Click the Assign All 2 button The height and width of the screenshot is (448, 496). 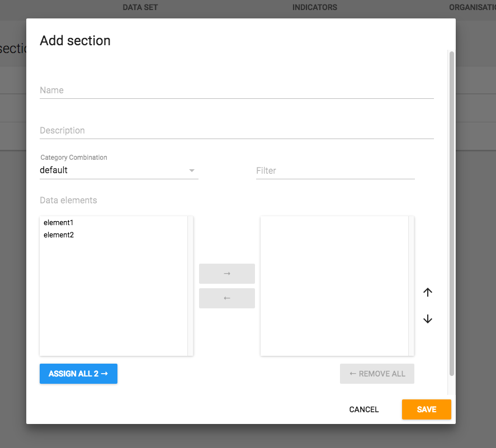[x=78, y=374]
